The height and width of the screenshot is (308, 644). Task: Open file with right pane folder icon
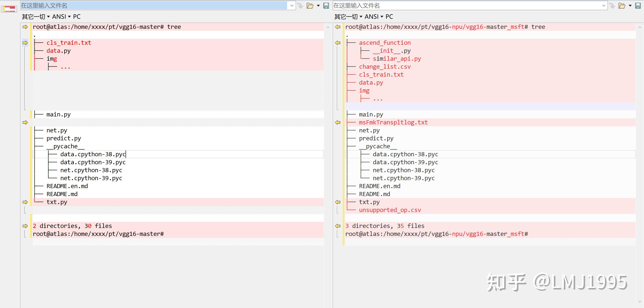pos(622,6)
